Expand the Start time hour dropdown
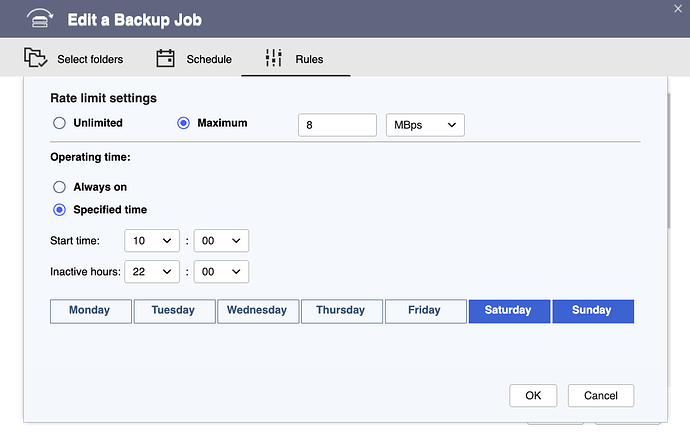 (x=151, y=241)
